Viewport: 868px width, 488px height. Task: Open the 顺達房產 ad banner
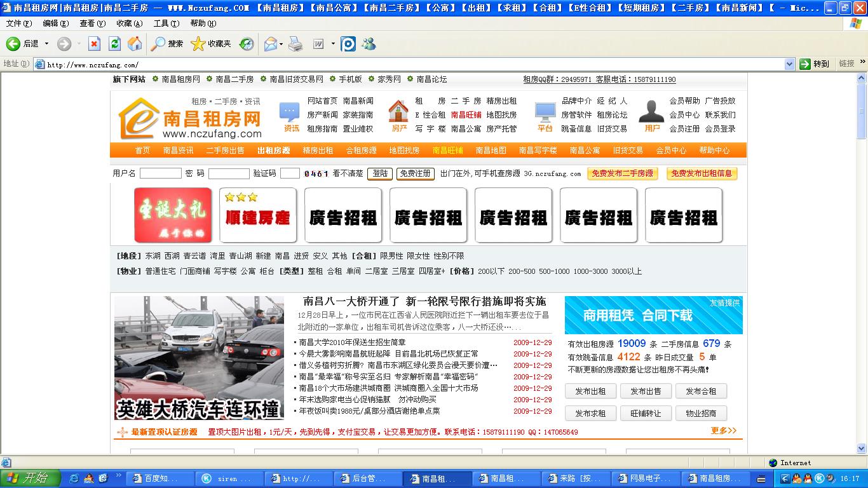click(x=258, y=215)
